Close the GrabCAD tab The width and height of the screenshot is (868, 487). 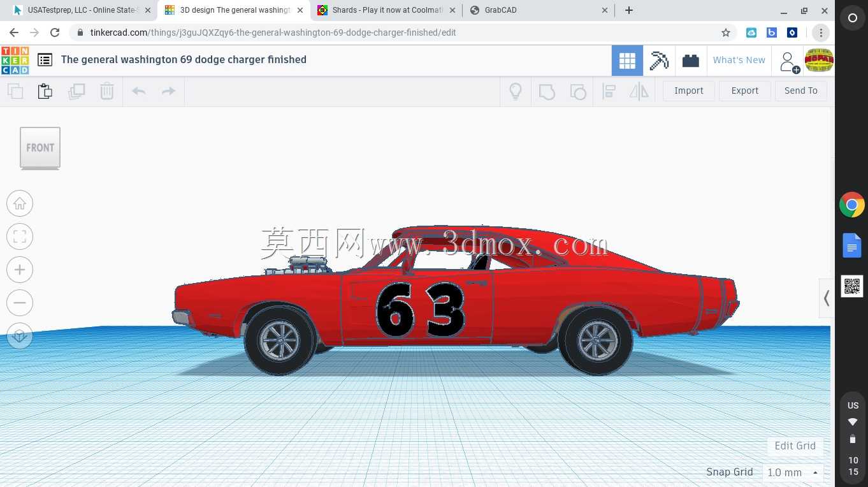(x=605, y=10)
